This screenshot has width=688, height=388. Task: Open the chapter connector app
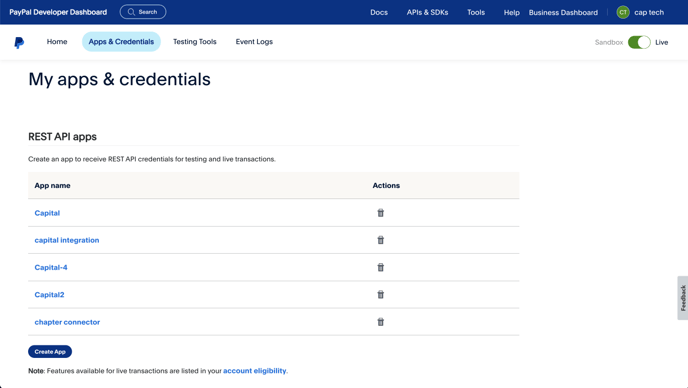click(x=67, y=322)
